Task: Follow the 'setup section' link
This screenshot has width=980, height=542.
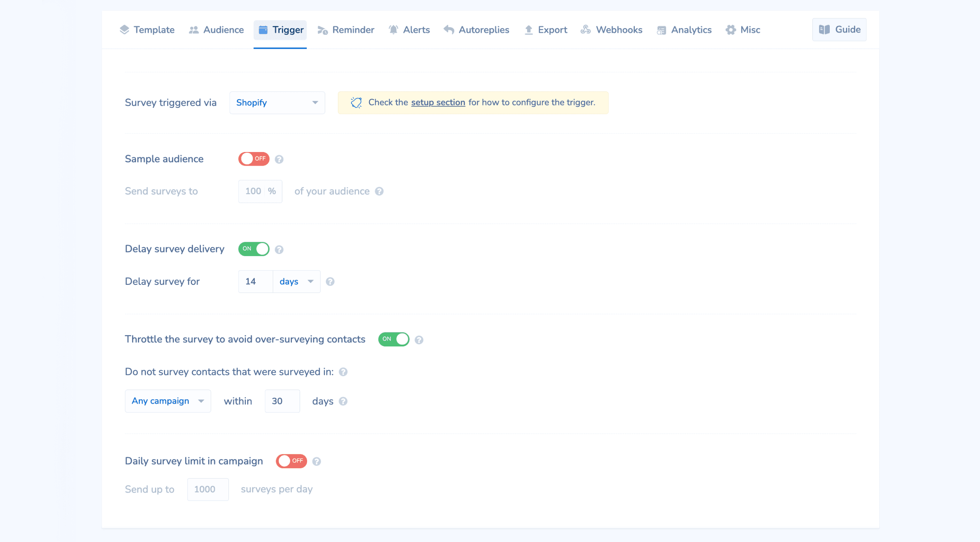Action: point(438,103)
